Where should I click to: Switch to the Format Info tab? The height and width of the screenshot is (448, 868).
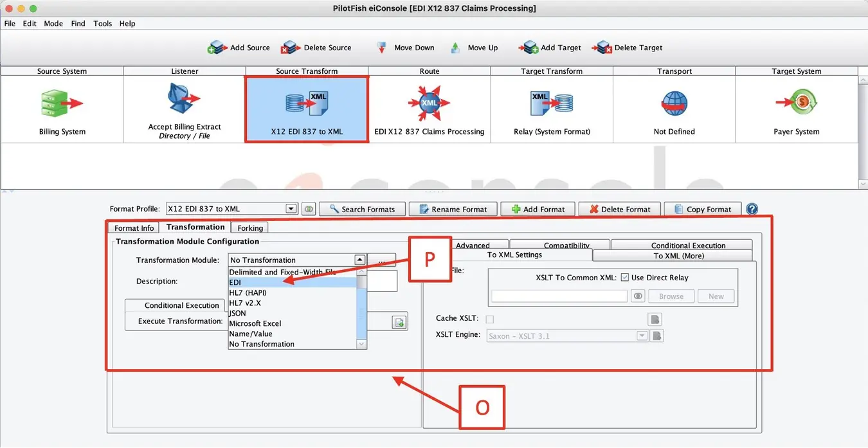[134, 228]
